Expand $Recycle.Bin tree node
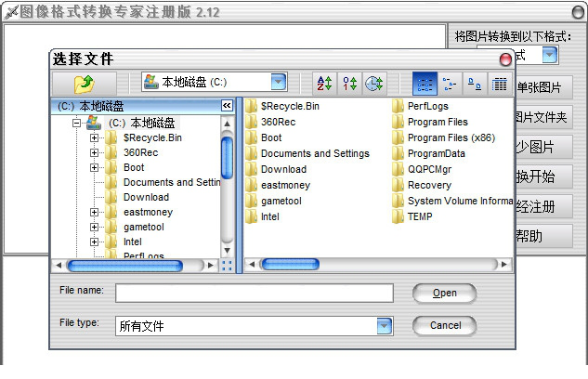This screenshot has height=379, width=588. (x=94, y=137)
